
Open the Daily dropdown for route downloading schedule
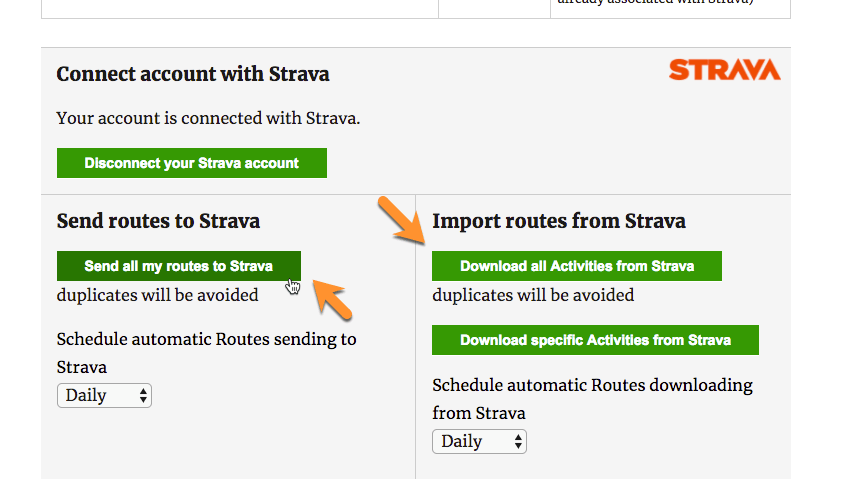478,441
